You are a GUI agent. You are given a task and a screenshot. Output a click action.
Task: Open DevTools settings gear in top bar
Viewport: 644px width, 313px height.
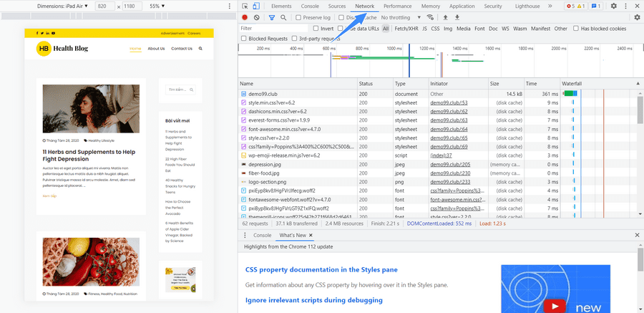[x=614, y=6]
